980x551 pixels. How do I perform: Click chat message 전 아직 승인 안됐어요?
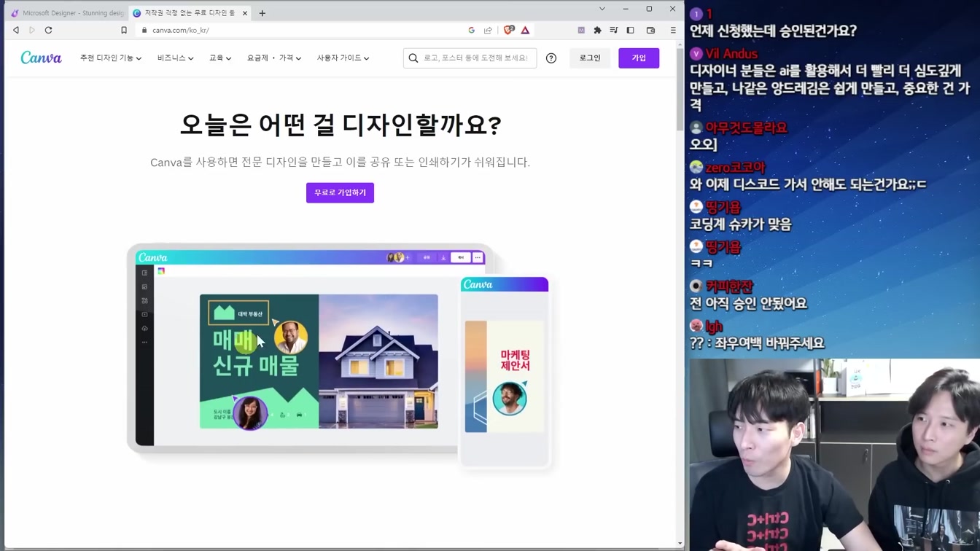[x=748, y=304]
